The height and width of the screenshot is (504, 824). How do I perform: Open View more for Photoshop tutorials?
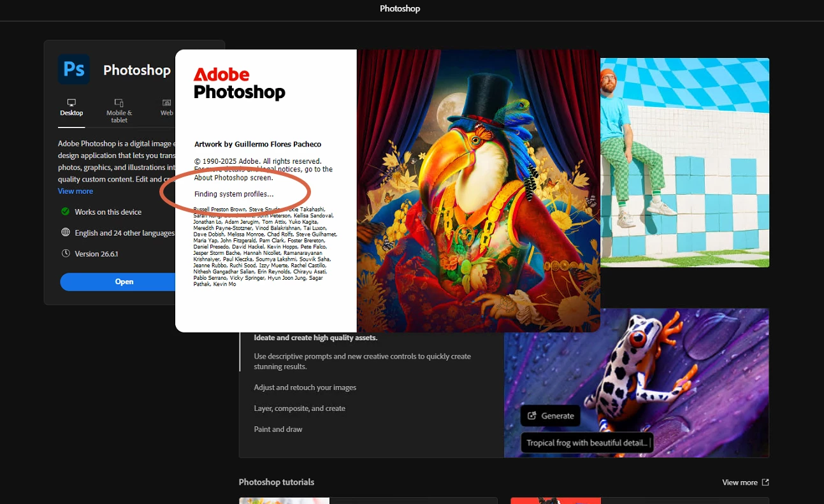click(740, 482)
